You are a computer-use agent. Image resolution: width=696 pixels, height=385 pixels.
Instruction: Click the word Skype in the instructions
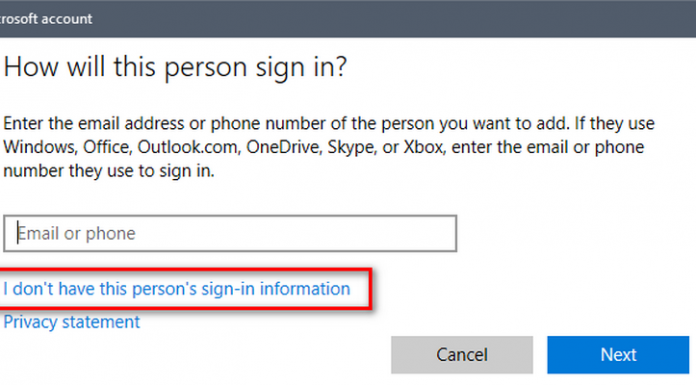(x=352, y=148)
